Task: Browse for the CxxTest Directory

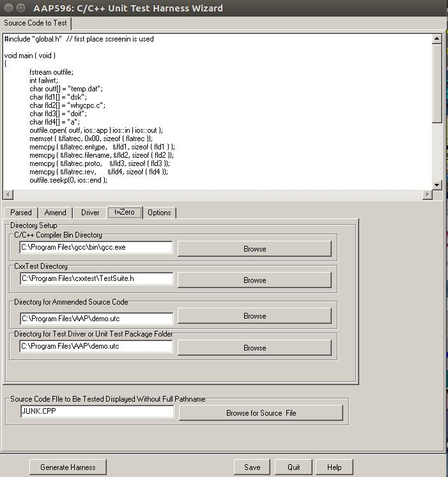Action: (254, 280)
